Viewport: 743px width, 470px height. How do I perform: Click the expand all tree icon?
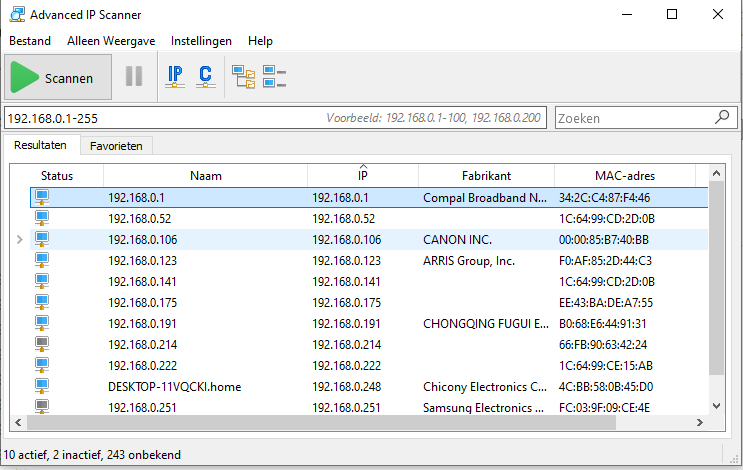coord(243,76)
